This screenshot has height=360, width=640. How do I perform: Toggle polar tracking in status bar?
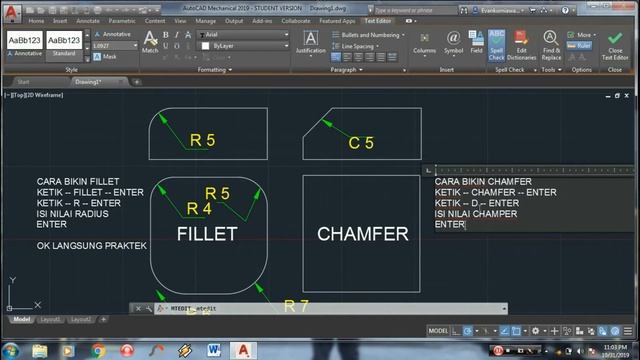tap(468, 331)
